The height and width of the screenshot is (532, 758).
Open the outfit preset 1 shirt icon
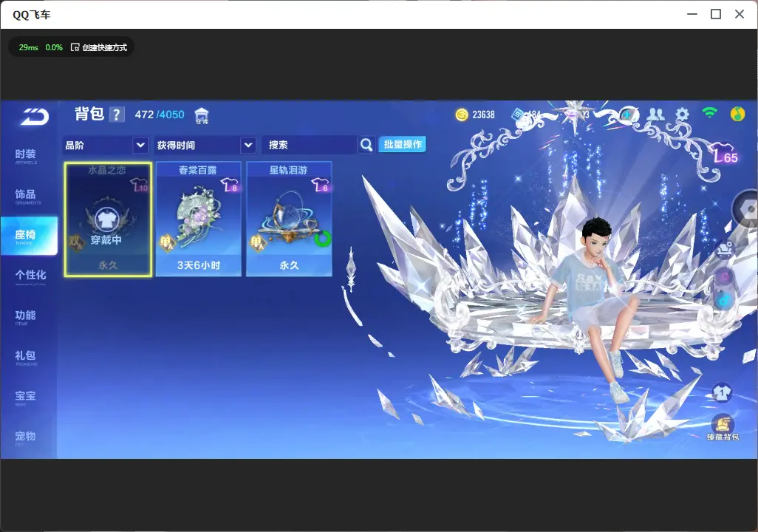(x=722, y=392)
